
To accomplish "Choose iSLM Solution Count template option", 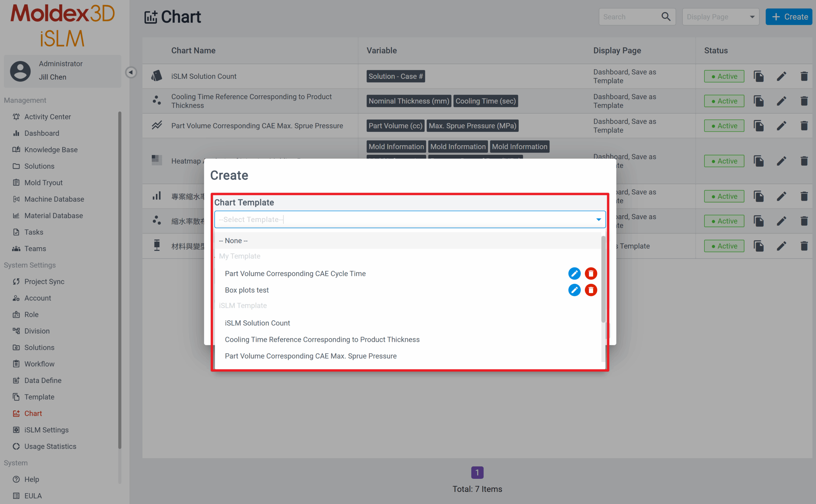I will click(x=408, y=323).
